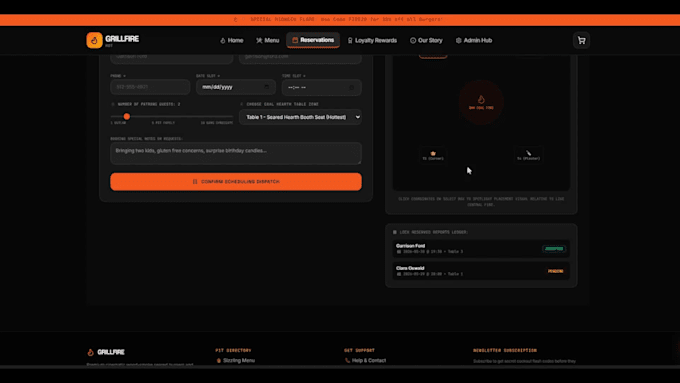The height and width of the screenshot is (383, 680).
Task: Click the time slot input field
Action: [321, 88]
